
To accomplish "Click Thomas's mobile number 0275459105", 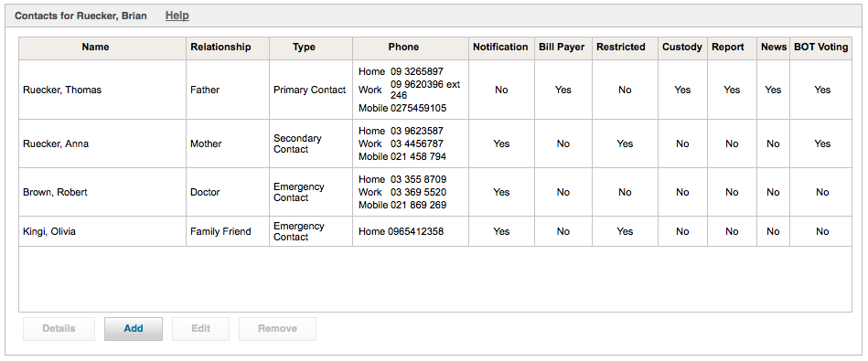I will [x=418, y=108].
